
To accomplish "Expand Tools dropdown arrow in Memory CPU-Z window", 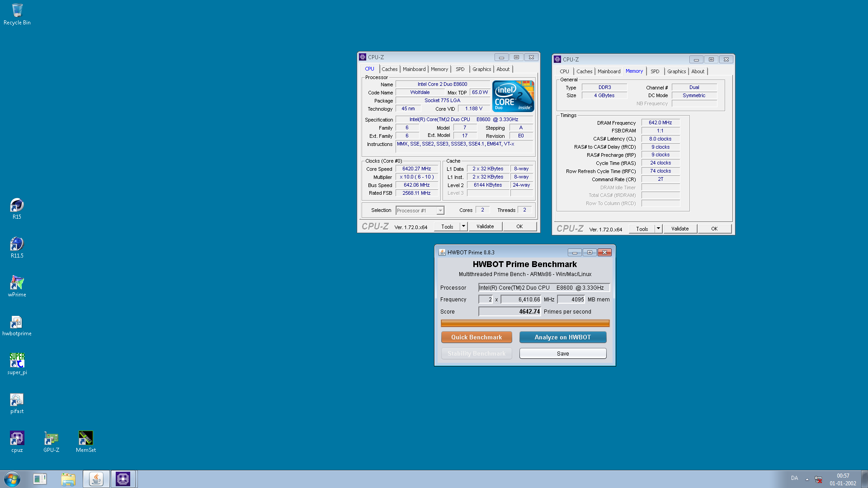I will [x=658, y=229].
